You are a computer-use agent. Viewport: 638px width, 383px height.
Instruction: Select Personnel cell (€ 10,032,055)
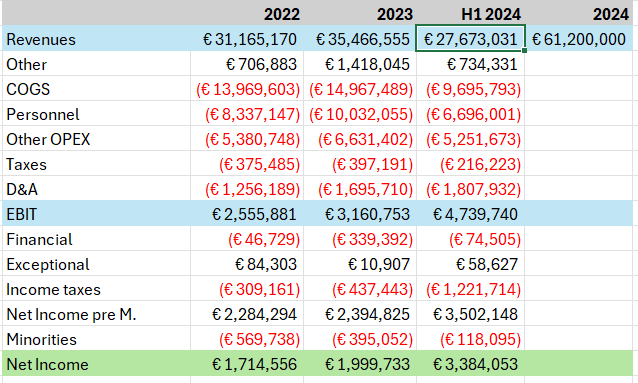point(360,114)
